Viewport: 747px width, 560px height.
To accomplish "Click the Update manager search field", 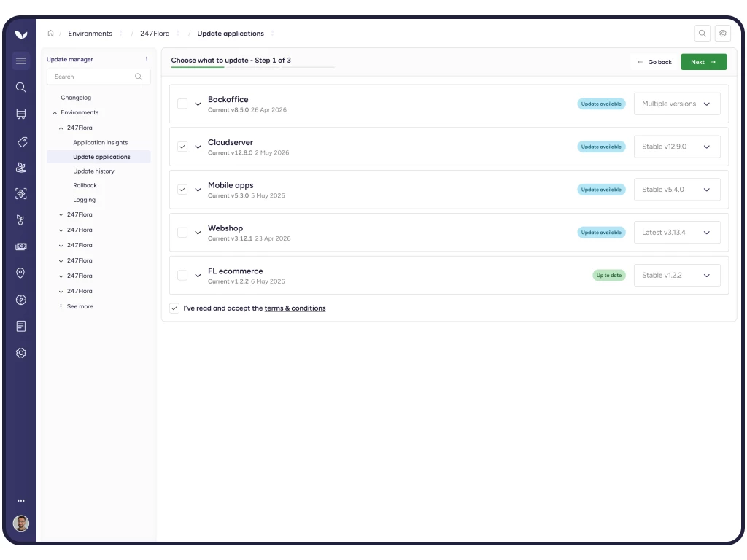I will point(98,77).
